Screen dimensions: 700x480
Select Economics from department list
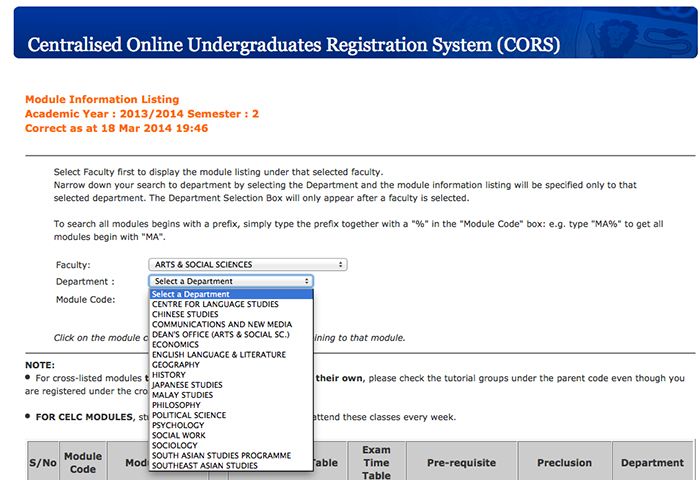click(x=231, y=345)
